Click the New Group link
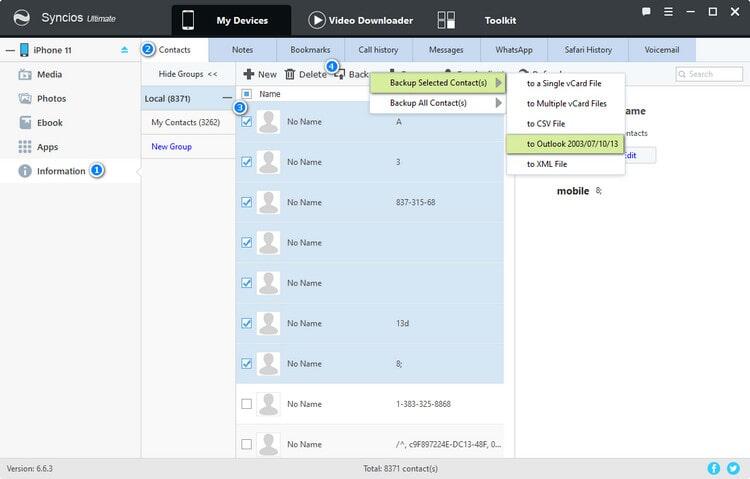 click(x=171, y=147)
